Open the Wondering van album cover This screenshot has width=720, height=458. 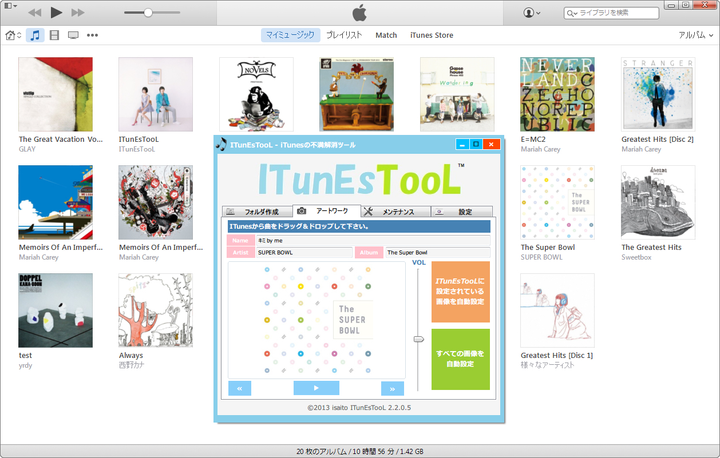tap(457, 94)
